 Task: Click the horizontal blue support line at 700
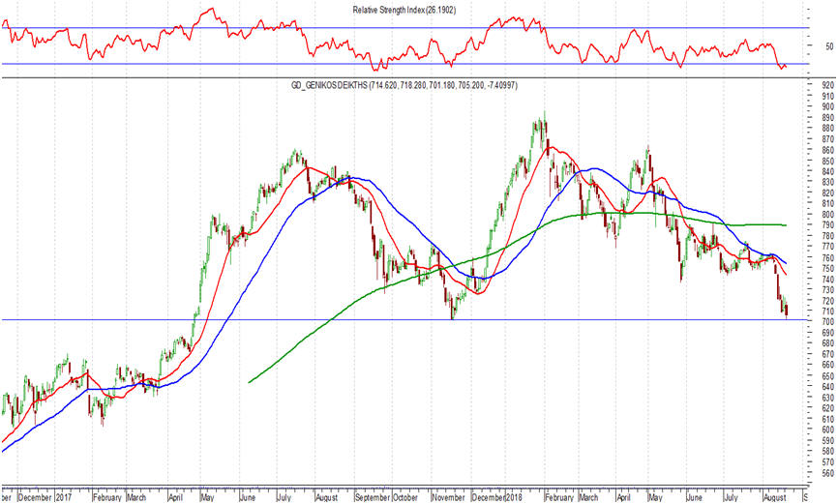[406, 320]
